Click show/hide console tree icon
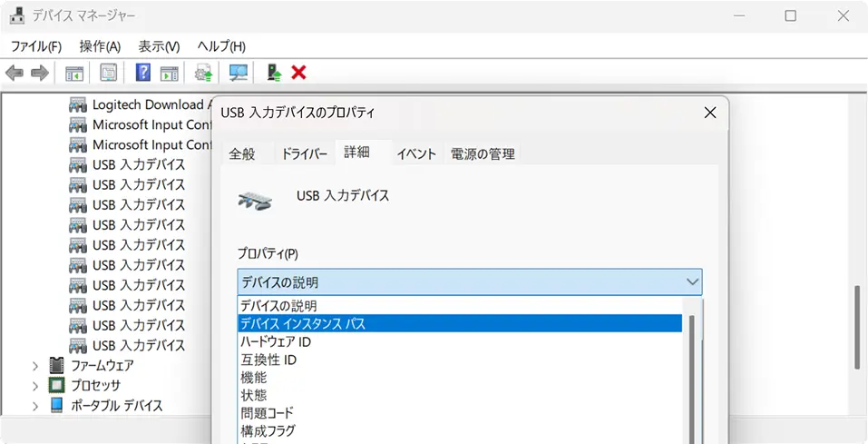The image size is (868, 444). point(74,73)
